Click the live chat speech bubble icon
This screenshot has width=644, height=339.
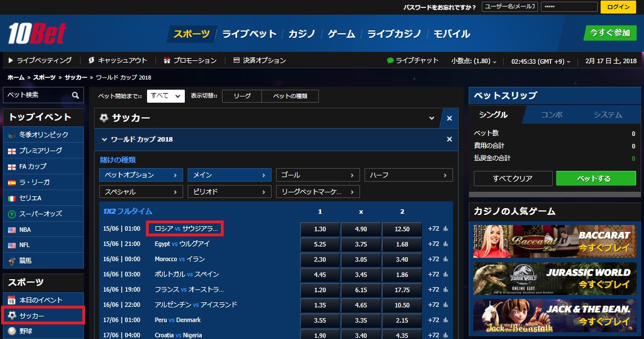390,60
